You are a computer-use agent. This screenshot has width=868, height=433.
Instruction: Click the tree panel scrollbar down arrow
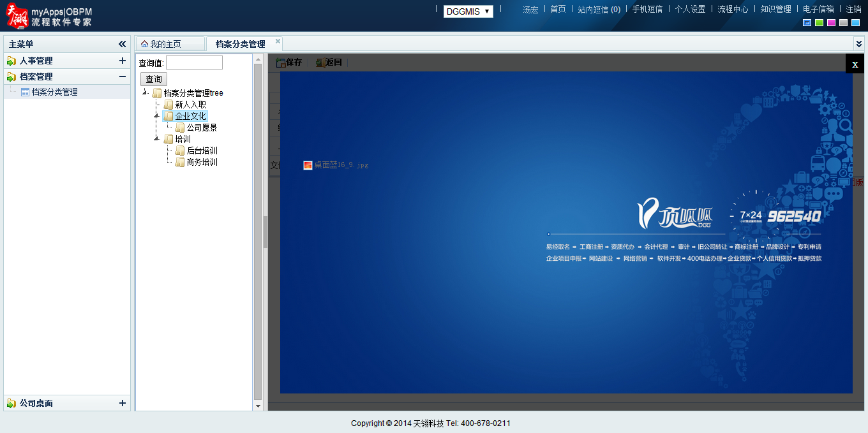pyautogui.click(x=258, y=406)
